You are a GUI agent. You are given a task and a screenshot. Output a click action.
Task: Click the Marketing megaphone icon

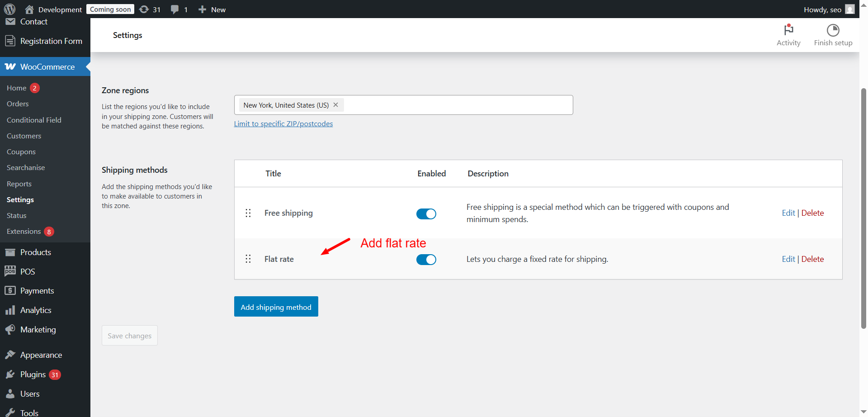[10, 330]
